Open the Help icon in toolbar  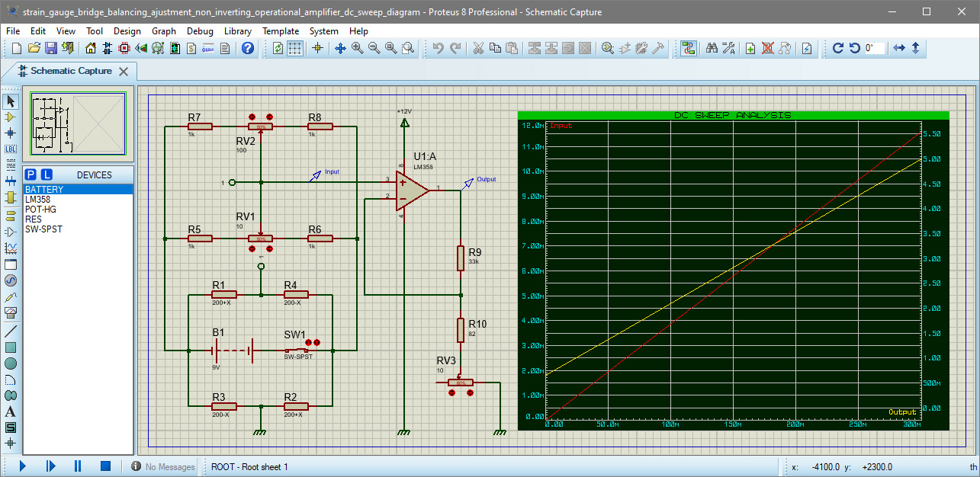[x=247, y=48]
